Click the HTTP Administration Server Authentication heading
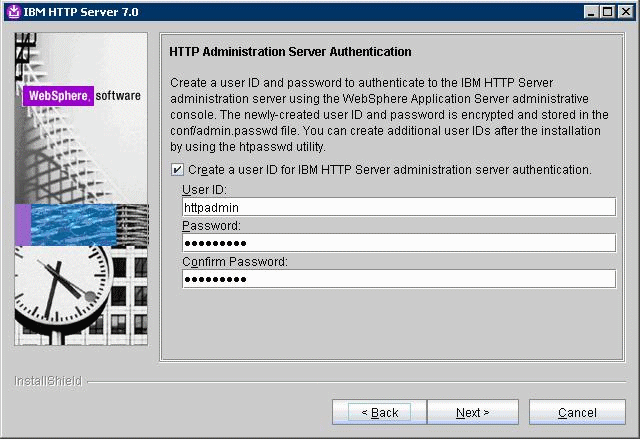 coord(291,51)
